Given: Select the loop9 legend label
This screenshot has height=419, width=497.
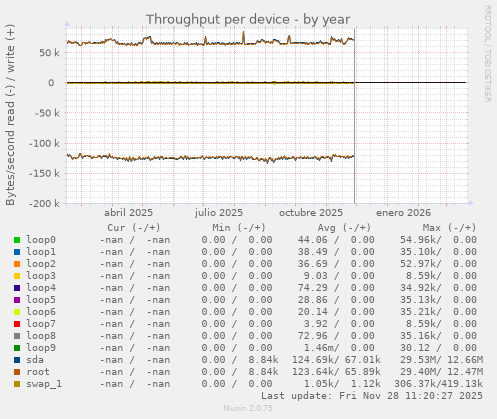Looking at the screenshot, I should 41,348.
